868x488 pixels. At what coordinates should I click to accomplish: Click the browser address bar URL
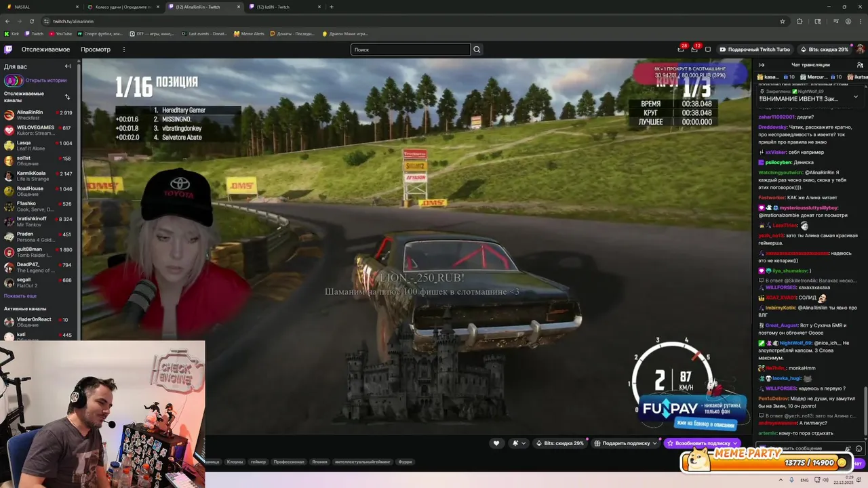pos(73,21)
